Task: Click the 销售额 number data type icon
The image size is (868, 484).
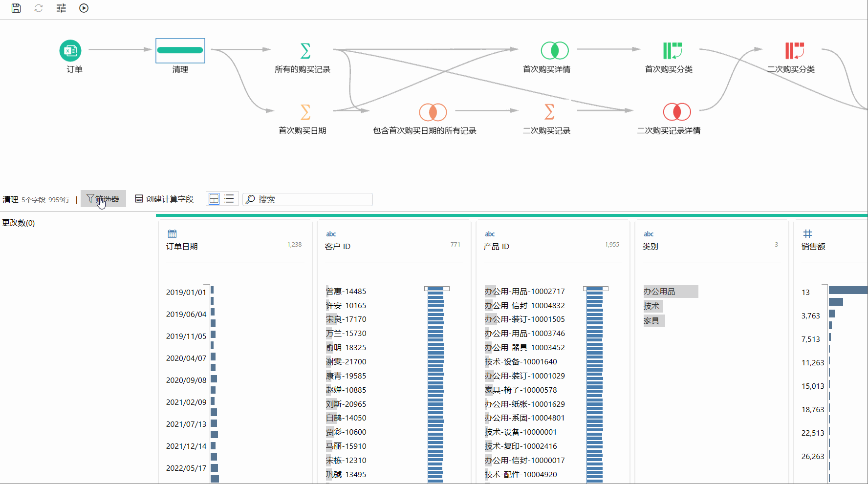Action: pyautogui.click(x=807, y=234)
